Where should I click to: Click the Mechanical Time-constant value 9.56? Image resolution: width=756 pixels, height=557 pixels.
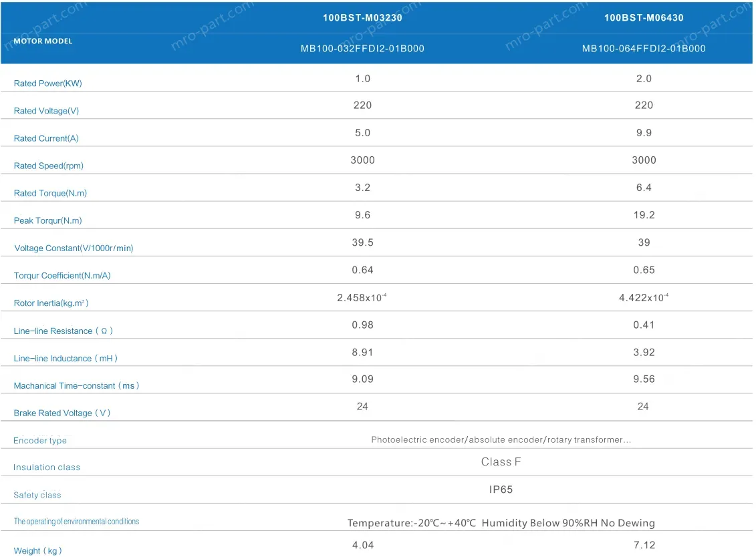point(644,379)
